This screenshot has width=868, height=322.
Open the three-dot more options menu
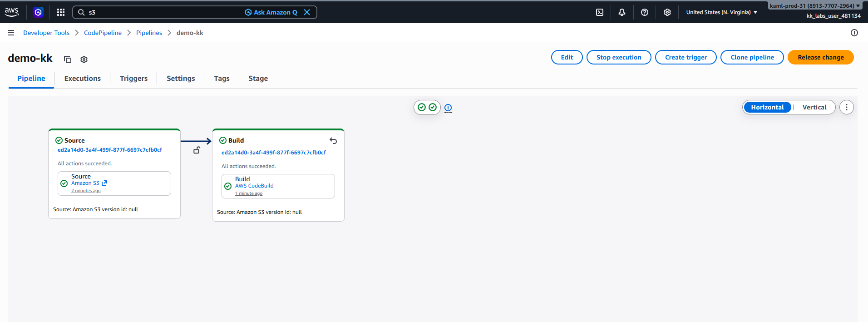[x=847, y=107]
